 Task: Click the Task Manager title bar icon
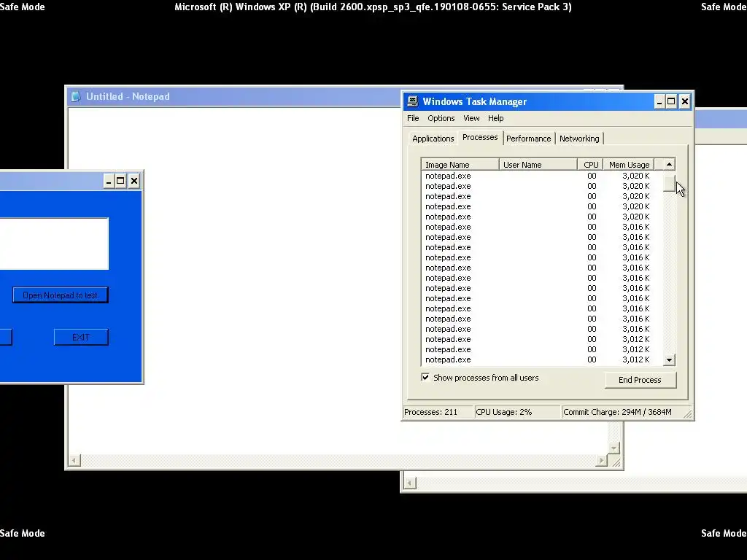413,101
